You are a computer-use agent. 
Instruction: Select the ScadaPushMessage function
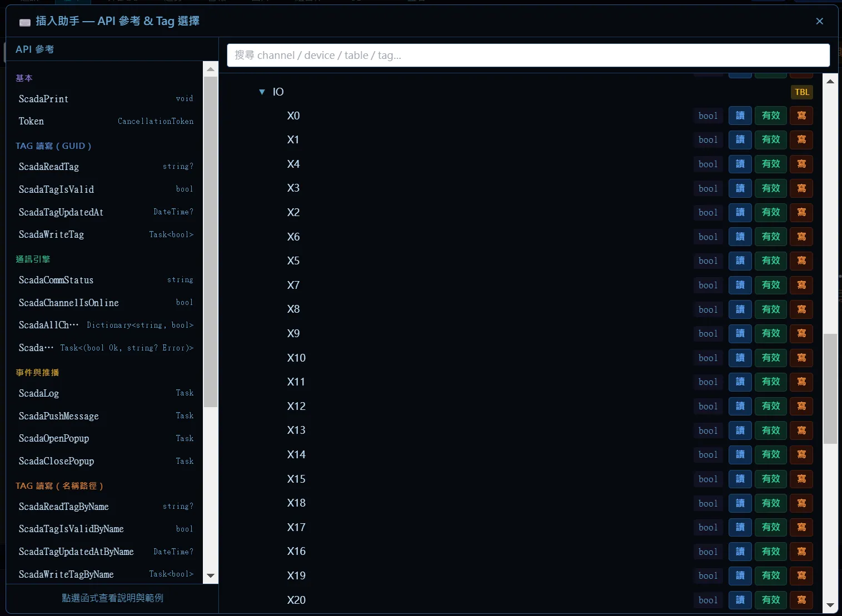coord(106,416)
